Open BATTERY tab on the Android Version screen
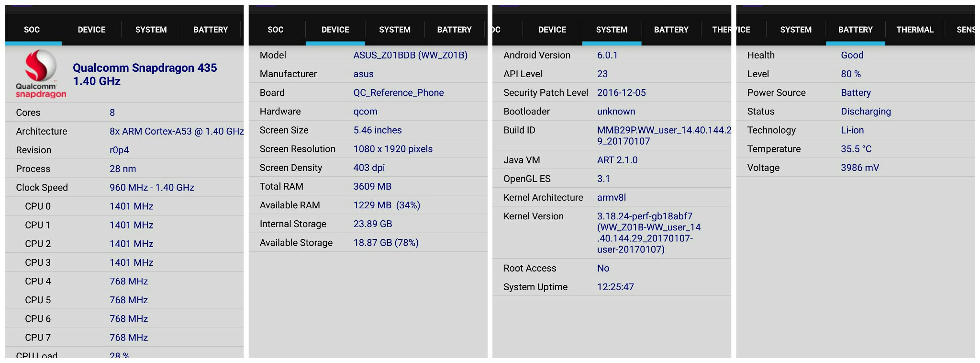 pyautogui.click(x=671, y=30)
